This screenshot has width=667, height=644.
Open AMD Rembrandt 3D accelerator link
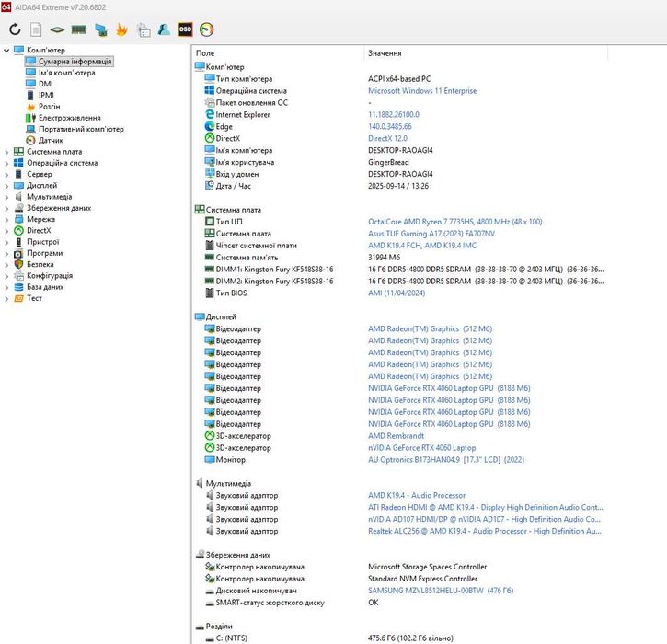[x=396, y=436]
